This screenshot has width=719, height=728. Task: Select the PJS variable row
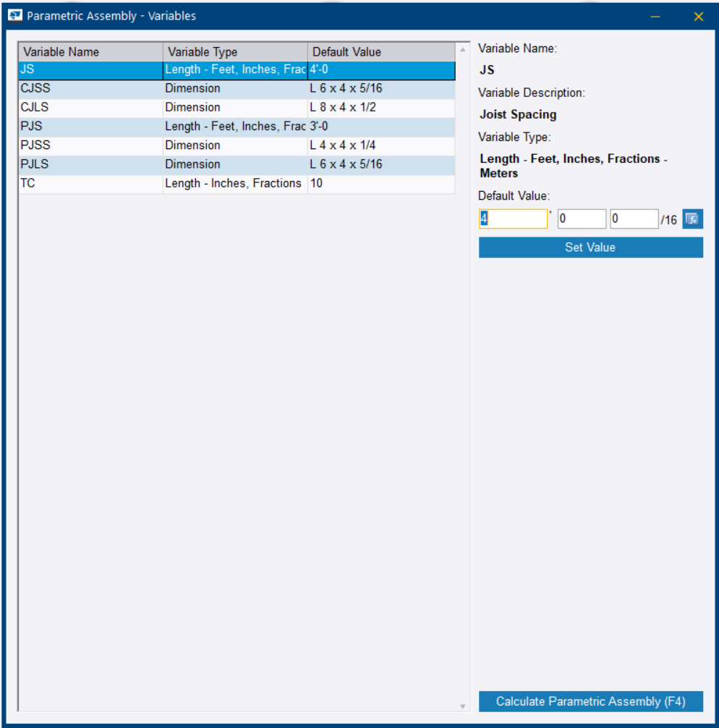tap(237, 127)
